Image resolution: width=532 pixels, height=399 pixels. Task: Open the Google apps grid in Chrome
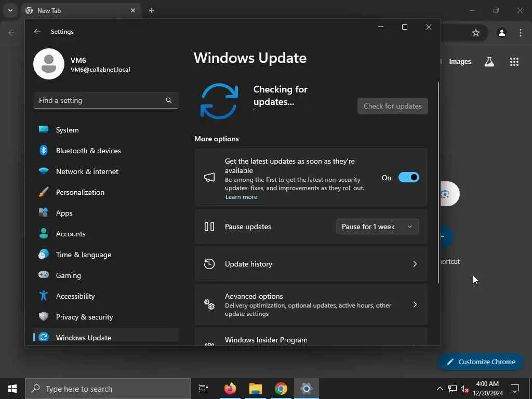[514, 61]
